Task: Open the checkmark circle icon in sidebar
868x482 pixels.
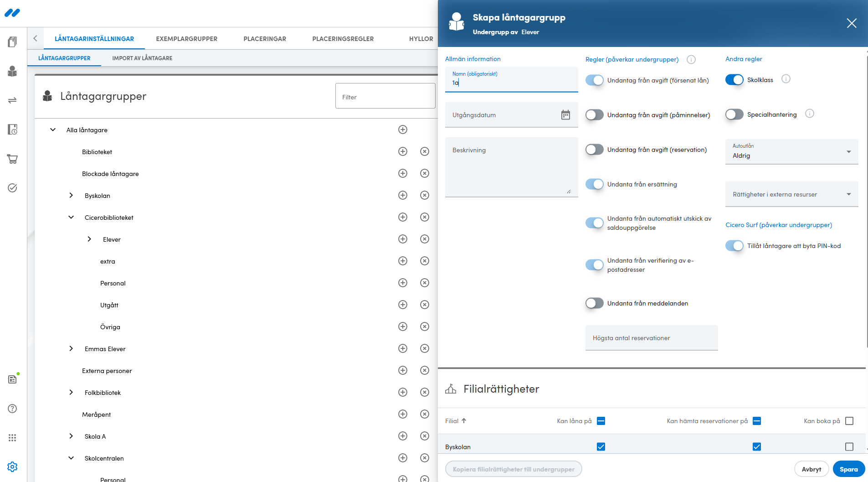Action: tap(12, 188)
